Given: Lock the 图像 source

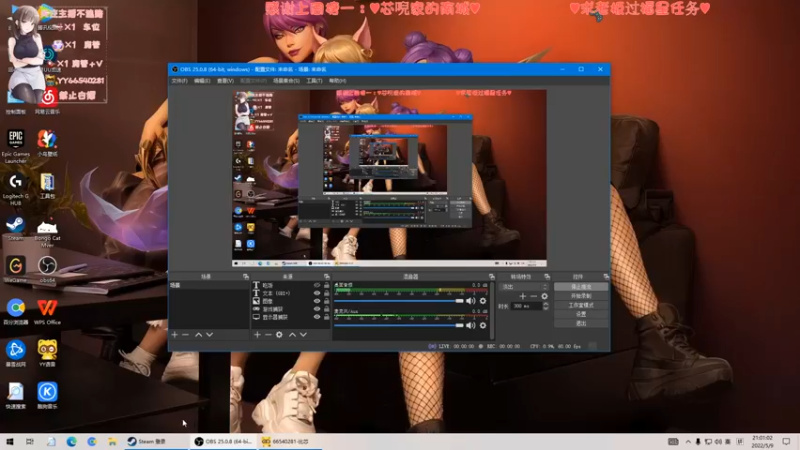Looking at the screenshot, I should point(327,302).
